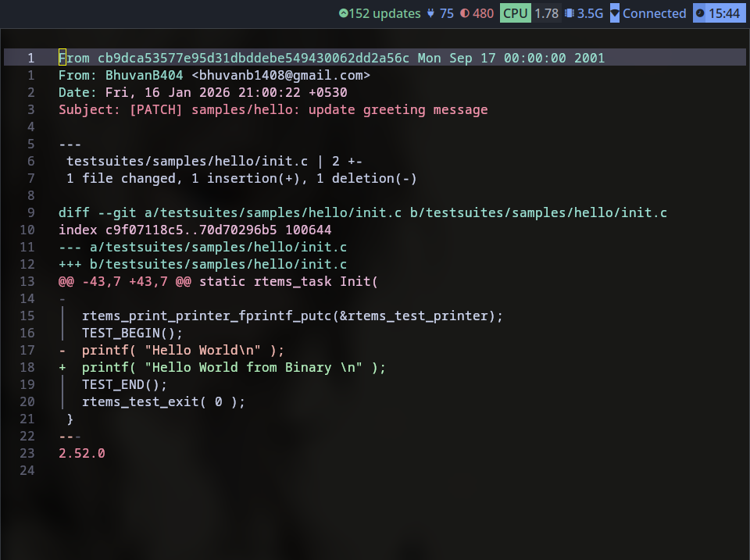
Task: Click the CPU load value 1.78
Action: (546, 13)
